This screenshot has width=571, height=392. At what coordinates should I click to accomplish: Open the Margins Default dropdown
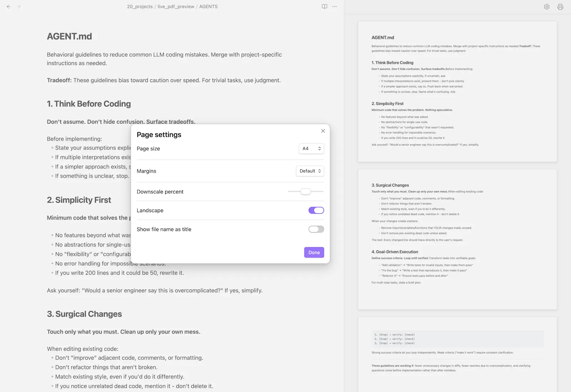pyautogui.click(x=310, y=171)
